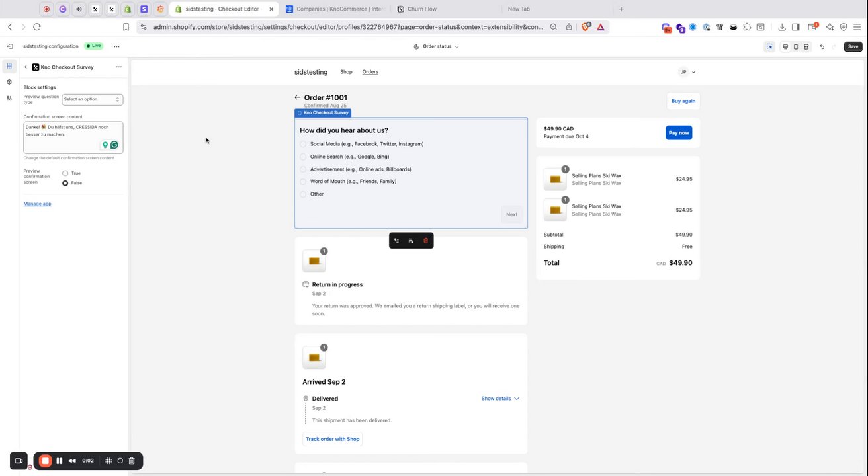Open the Shop link in store header
The image size is (868, 476).
(x=346, y=72)
